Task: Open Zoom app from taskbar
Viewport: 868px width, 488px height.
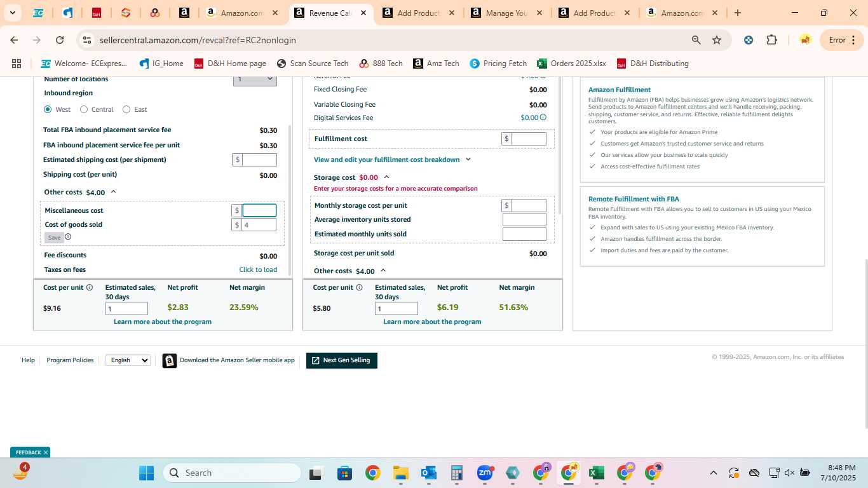Action: pos(485,473)
